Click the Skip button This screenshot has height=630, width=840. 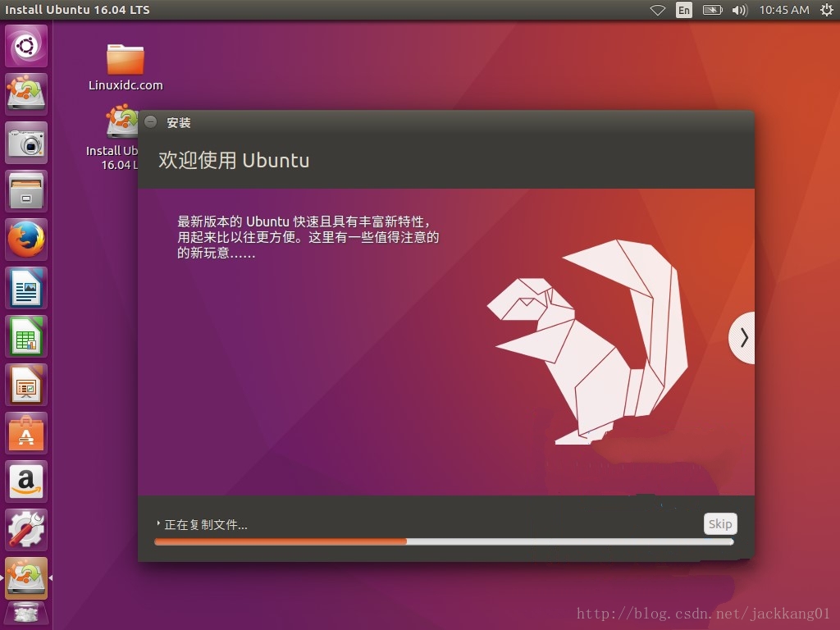(x=720, y=524)
